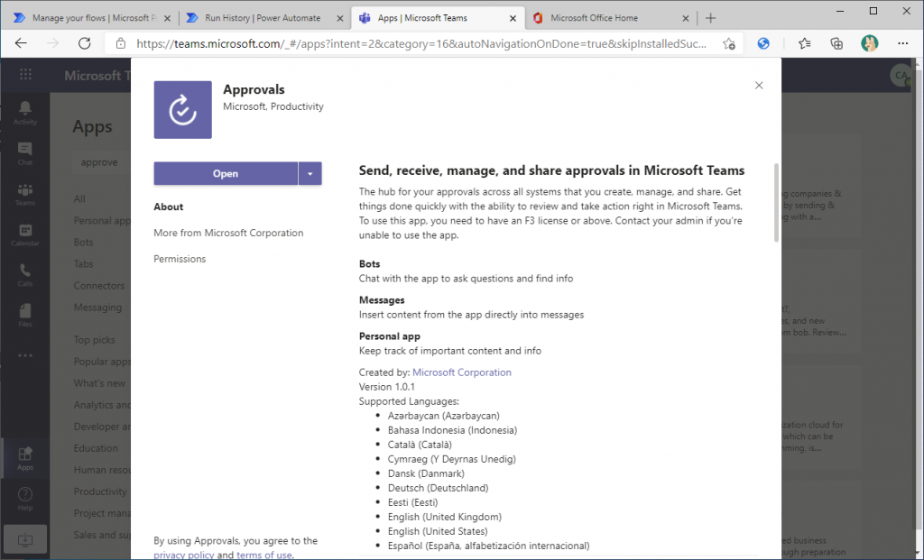Show more apps ellipsis in sidebar
This screenshot has height=560, width=924.
tap(24, 355)
